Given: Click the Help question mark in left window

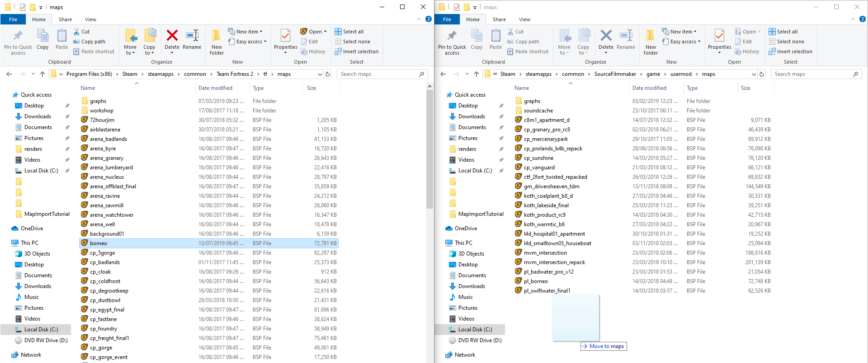Looking at the screenshot, I should (428, 19).
